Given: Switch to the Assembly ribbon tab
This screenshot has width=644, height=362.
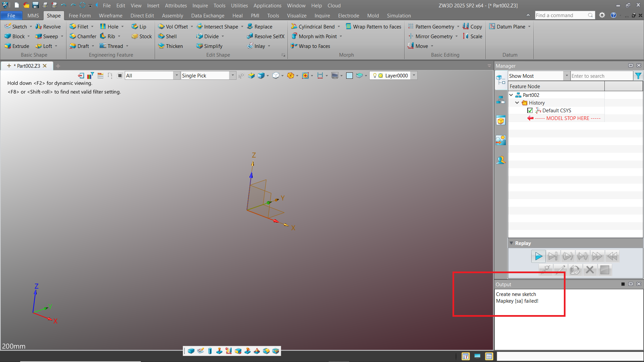Looking at the screenshot, I should 172,15.
